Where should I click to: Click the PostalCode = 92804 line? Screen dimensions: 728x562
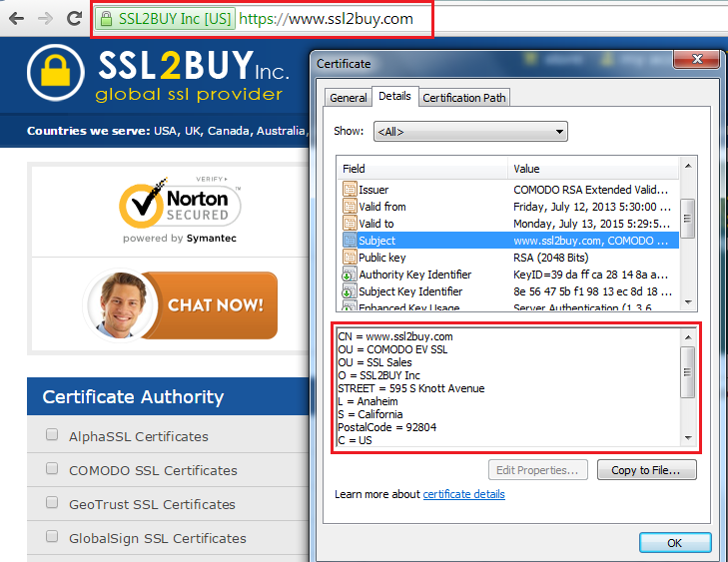point(387,427)
